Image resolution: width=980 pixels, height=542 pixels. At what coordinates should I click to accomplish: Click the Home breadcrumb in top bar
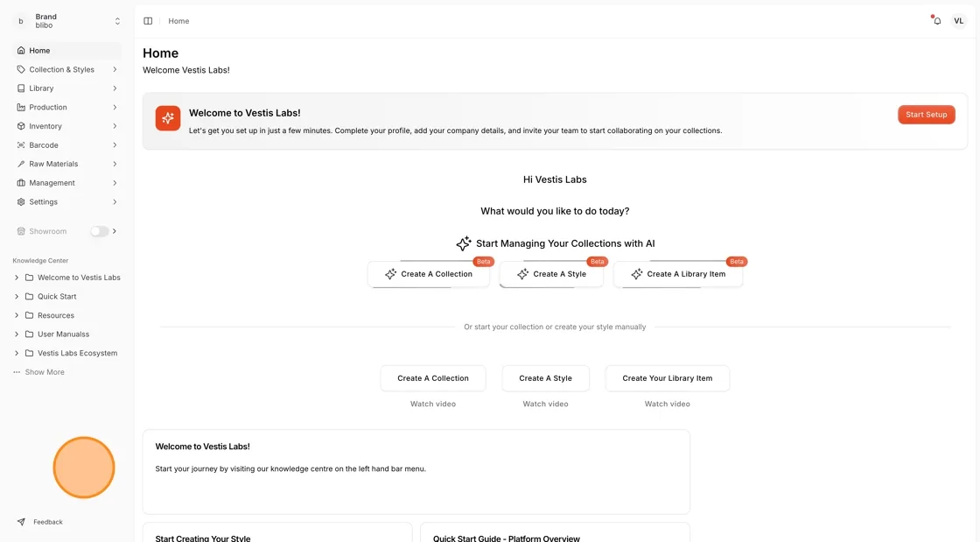click(178, 21)
